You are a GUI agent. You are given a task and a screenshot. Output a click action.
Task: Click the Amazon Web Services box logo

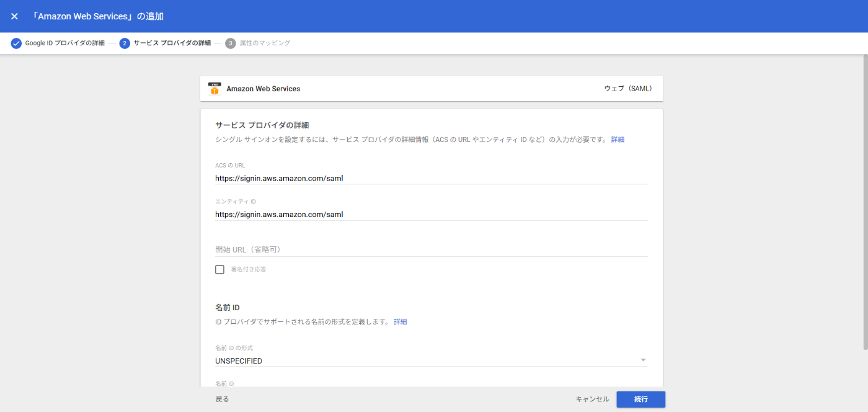point(215,89)
